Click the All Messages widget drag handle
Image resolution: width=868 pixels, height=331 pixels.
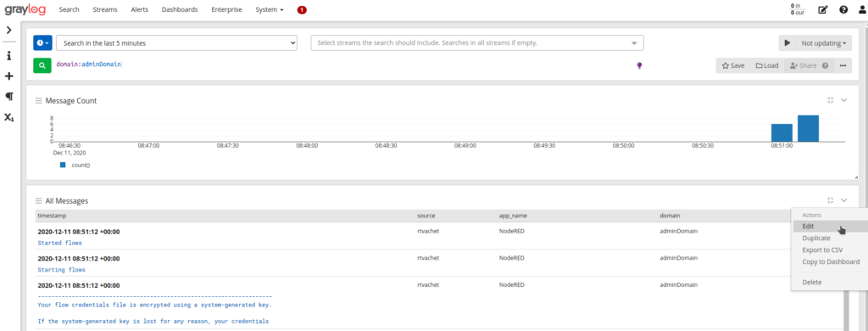[39, 200]
